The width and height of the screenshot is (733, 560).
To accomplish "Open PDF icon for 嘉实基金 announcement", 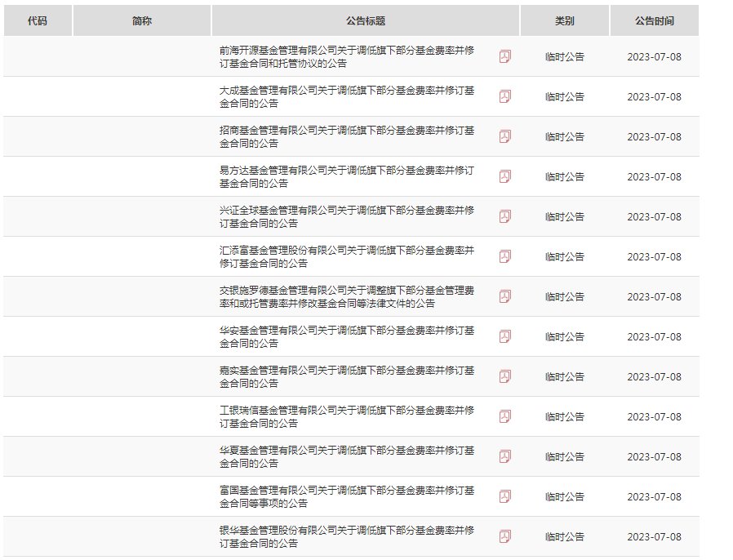I will [505, 376].
